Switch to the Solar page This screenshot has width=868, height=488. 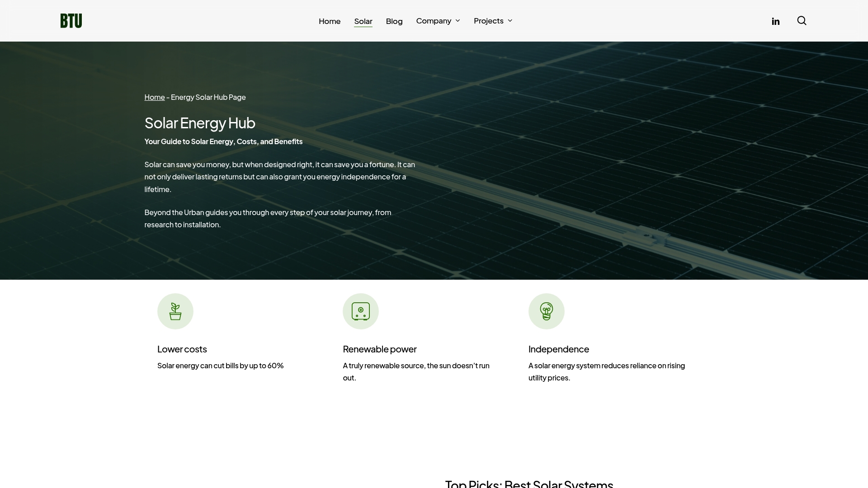point(363,21)
